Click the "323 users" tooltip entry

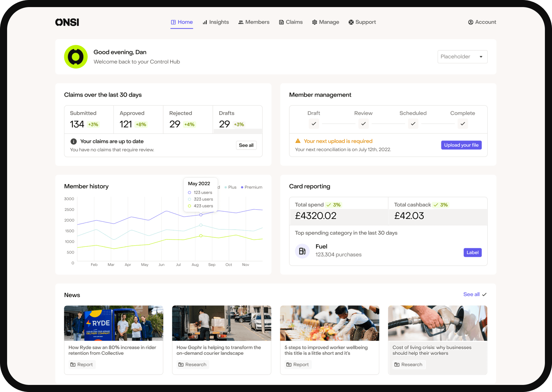coord(203,199)
